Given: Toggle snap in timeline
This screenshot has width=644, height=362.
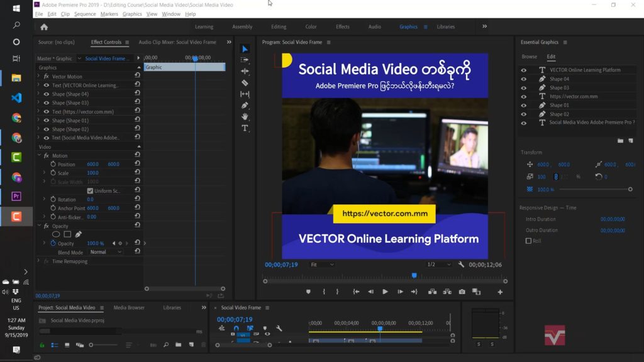Looking at the screenshot, I should click(236, 328).
